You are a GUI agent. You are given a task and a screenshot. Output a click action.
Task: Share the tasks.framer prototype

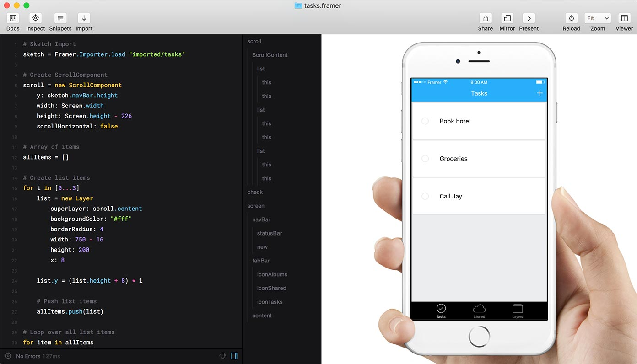coord(485,21)
